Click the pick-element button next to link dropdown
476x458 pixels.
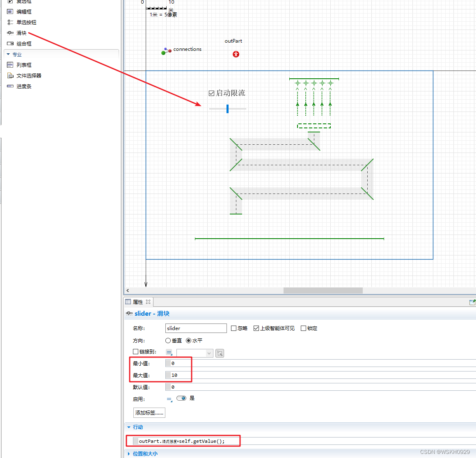pos(220,353)
